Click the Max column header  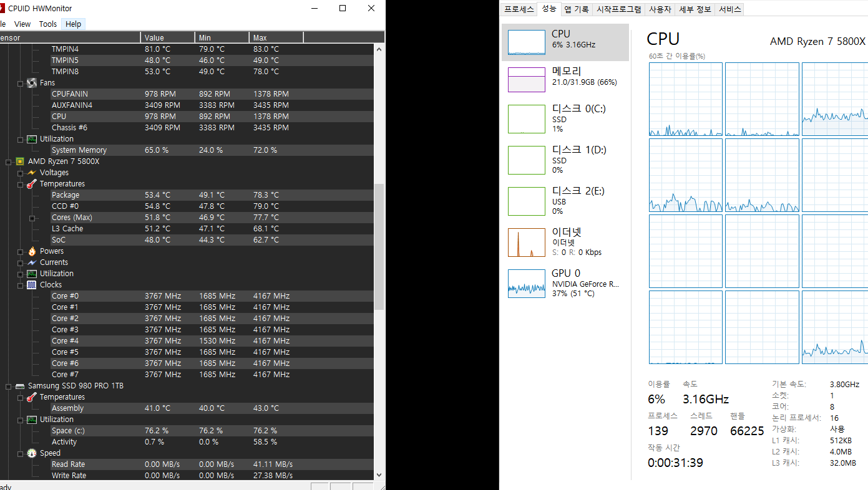pos(276,38)
